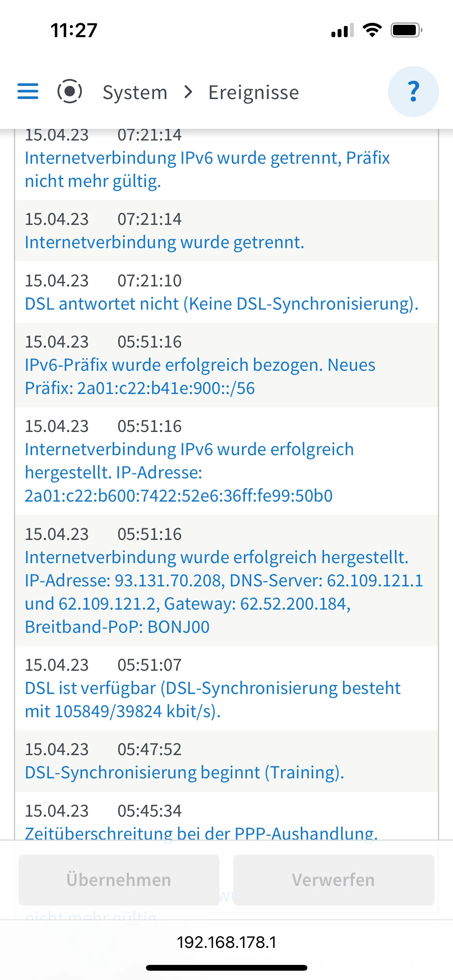Open the event with IP-Adresse 93.131.70.208
This screenshot has width=453, height=980.
tap(224, 592)
